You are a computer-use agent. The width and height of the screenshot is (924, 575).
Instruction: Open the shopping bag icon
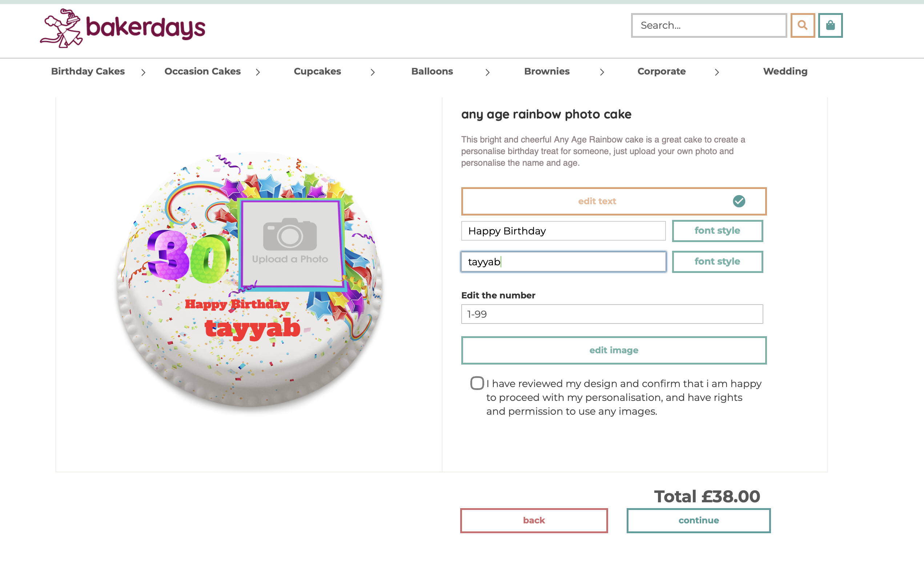(830, 25)
